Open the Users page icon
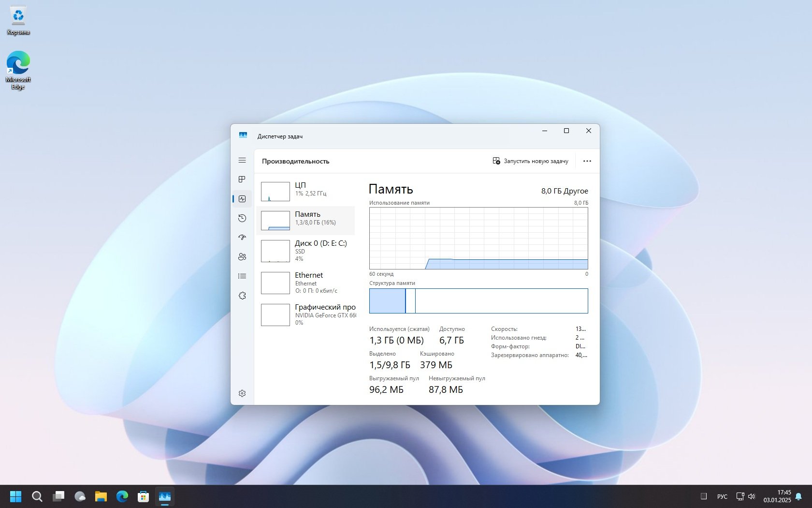The width and height of the screenshot is (812, 508). click(242, 257)
